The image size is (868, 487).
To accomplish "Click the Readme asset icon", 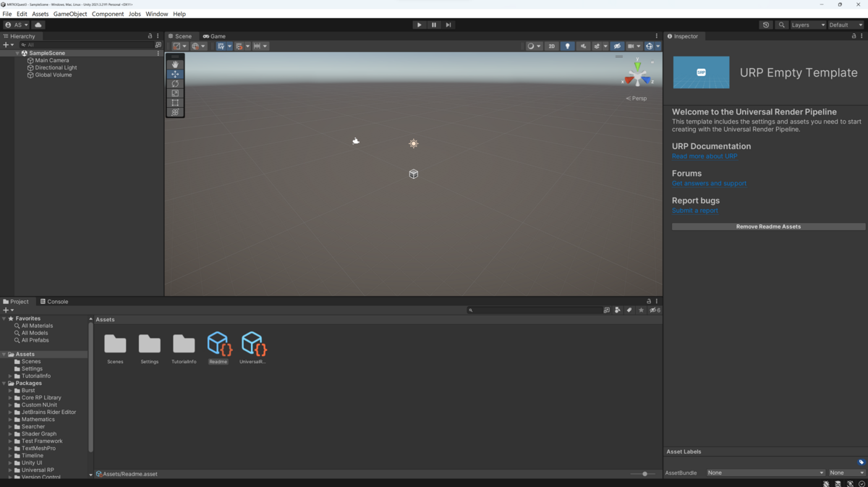I will click(x=218, y=344).
